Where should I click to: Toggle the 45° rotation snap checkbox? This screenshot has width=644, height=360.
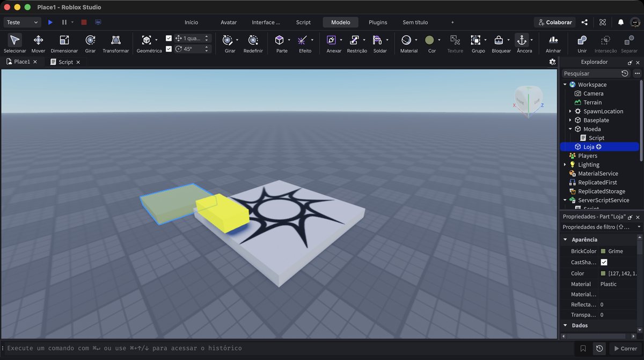169,49
